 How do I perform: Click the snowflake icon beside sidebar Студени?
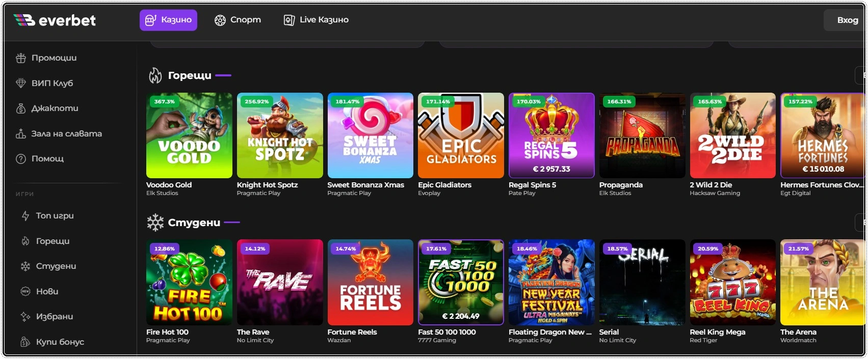pyautogui.click(x=25, y=266)
